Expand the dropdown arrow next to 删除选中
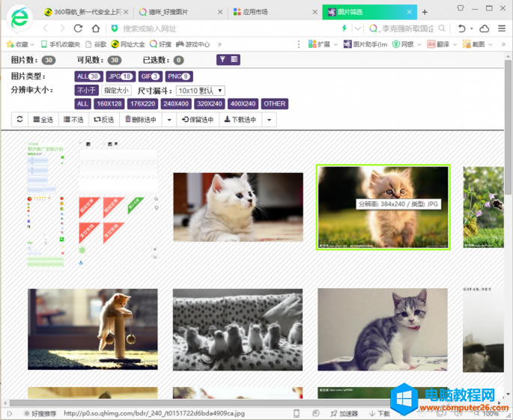Image resolution: width=513 pixels, height=420 pixels. (169, 120)
